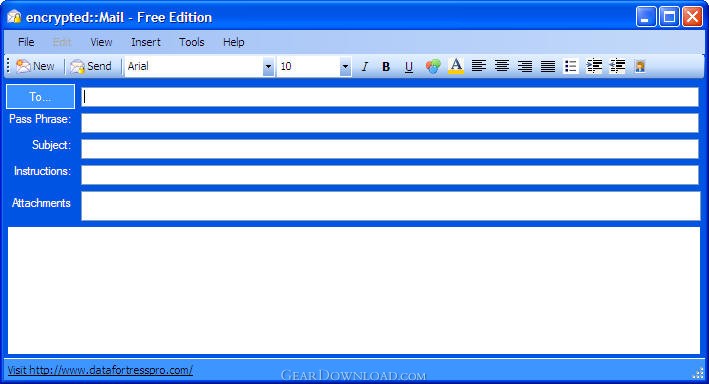This screenshot has width=709, height=384.
Task: Click into the Pass Phrase field
Action: [x=390, y=123]
